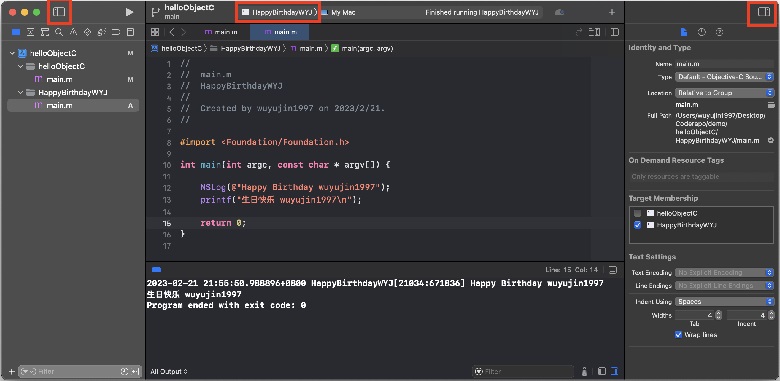Click the console Filter field
The height and width of the screenshot is (381, 780).
tap(523, 372)
